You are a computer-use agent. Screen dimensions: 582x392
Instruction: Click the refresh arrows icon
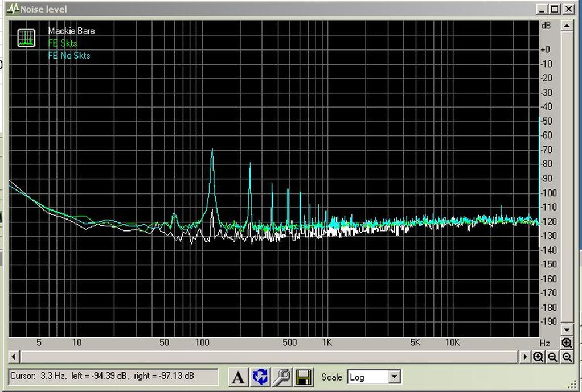tap(260, 377)
